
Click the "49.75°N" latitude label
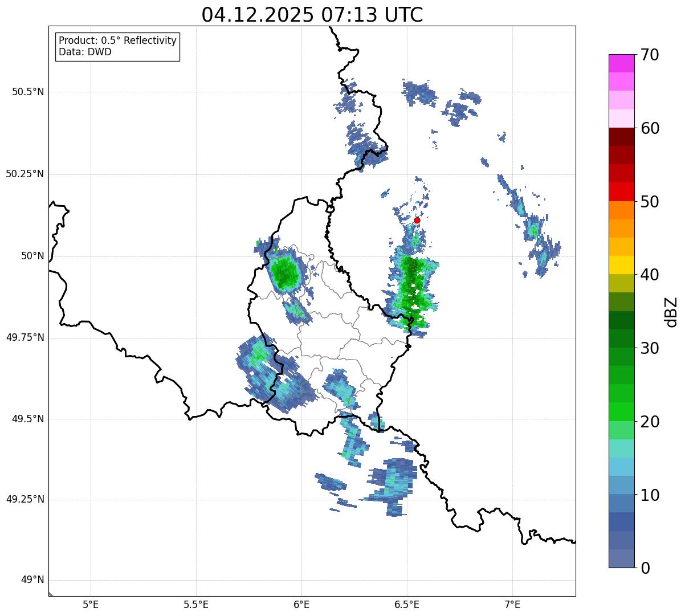pyautogui.click(x=25, y=337)
